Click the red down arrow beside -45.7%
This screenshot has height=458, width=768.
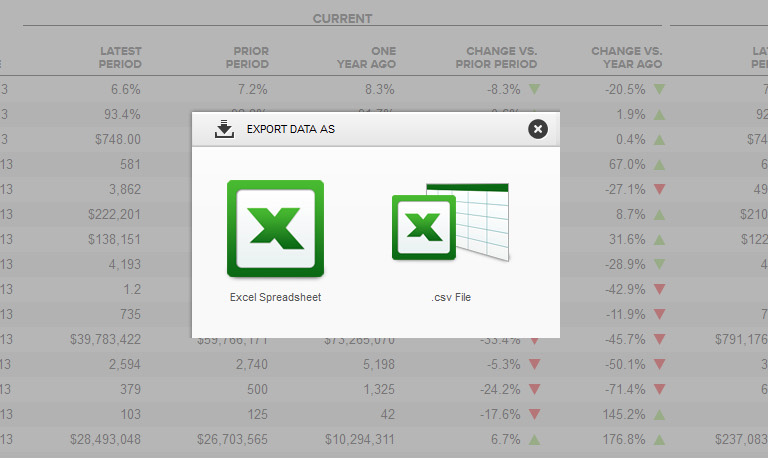tap(659, 339)
